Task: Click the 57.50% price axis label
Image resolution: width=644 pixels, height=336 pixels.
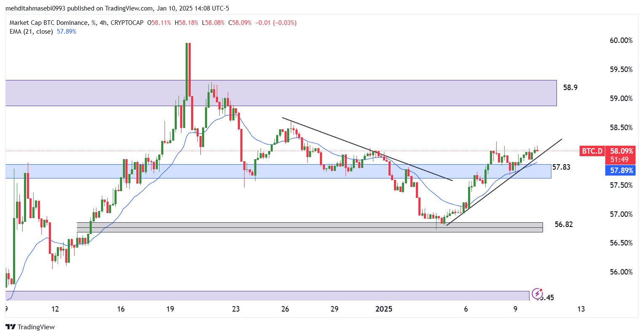Action: click(x=621, y=185)
